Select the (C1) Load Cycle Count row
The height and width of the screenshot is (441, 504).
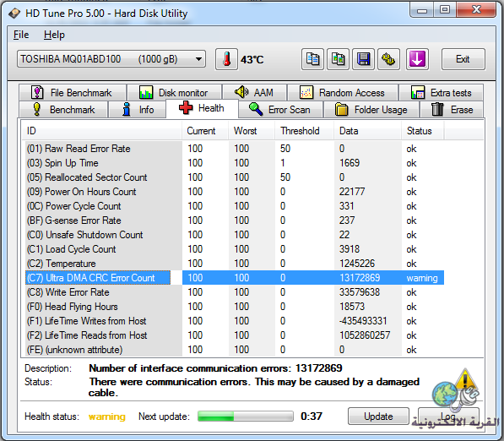(235, 249)
